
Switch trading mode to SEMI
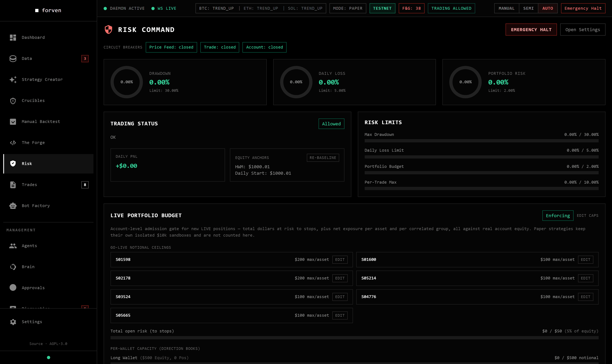528,8
